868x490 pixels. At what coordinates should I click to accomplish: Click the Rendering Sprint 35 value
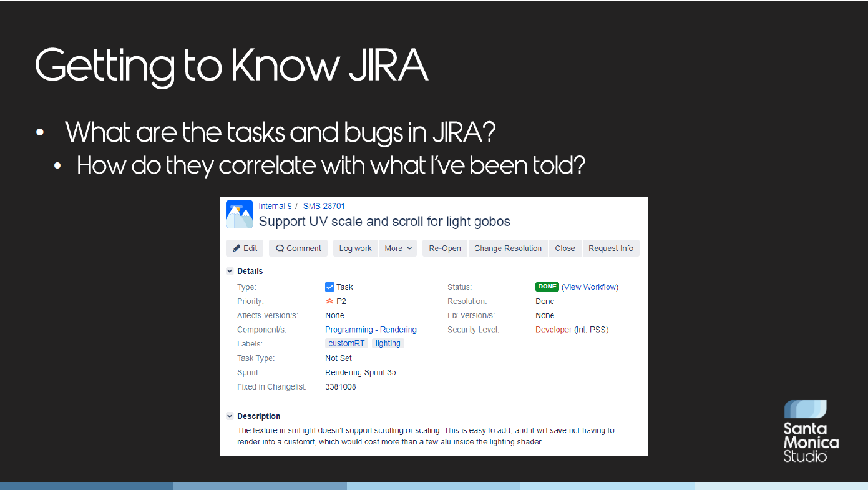(361, 373)
